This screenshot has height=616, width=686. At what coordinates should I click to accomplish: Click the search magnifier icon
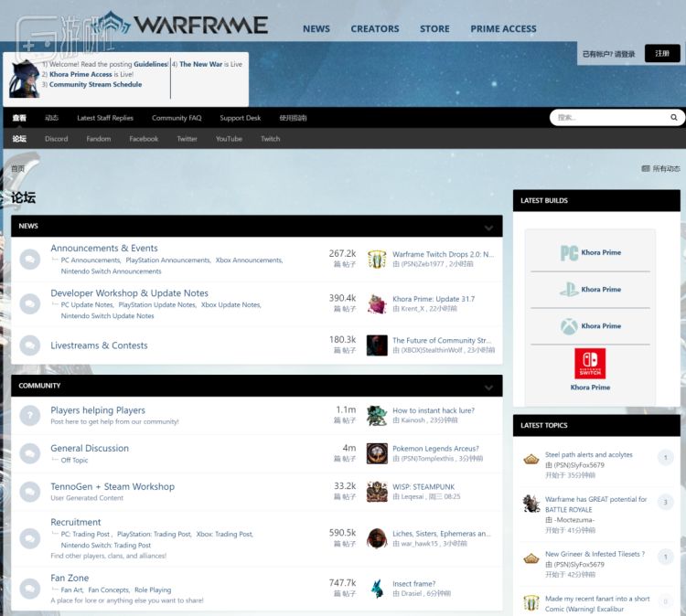(674, 117)
